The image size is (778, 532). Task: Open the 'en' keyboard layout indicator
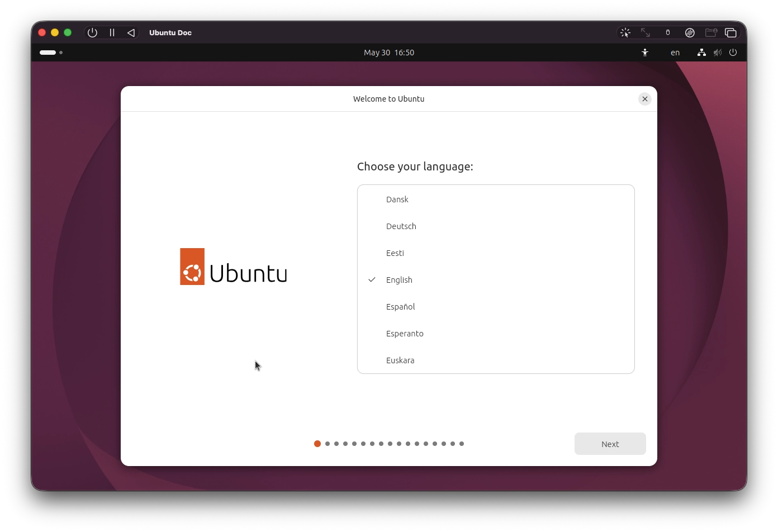click(x=675, y=53)
